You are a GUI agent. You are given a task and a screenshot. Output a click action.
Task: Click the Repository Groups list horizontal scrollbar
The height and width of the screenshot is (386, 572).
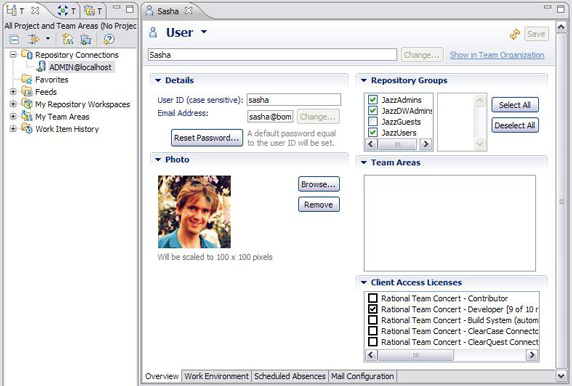pyautogui.click(x=397, y=144)
